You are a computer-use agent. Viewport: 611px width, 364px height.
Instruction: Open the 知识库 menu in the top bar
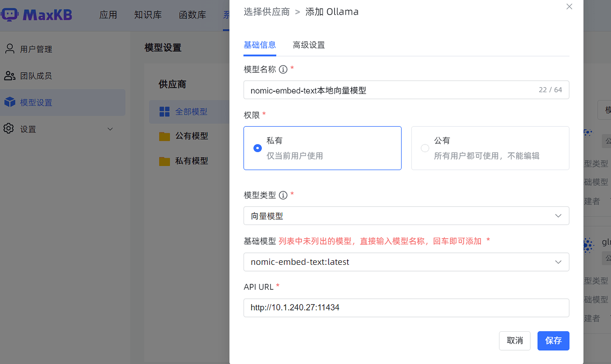click(148, 15)
